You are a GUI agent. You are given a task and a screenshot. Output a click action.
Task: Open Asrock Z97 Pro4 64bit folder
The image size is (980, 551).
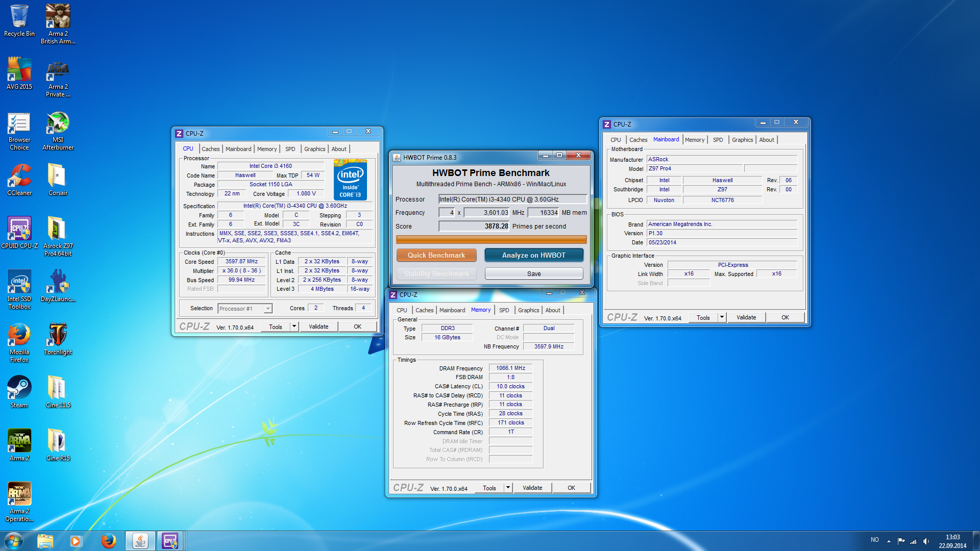coord(58,236)
